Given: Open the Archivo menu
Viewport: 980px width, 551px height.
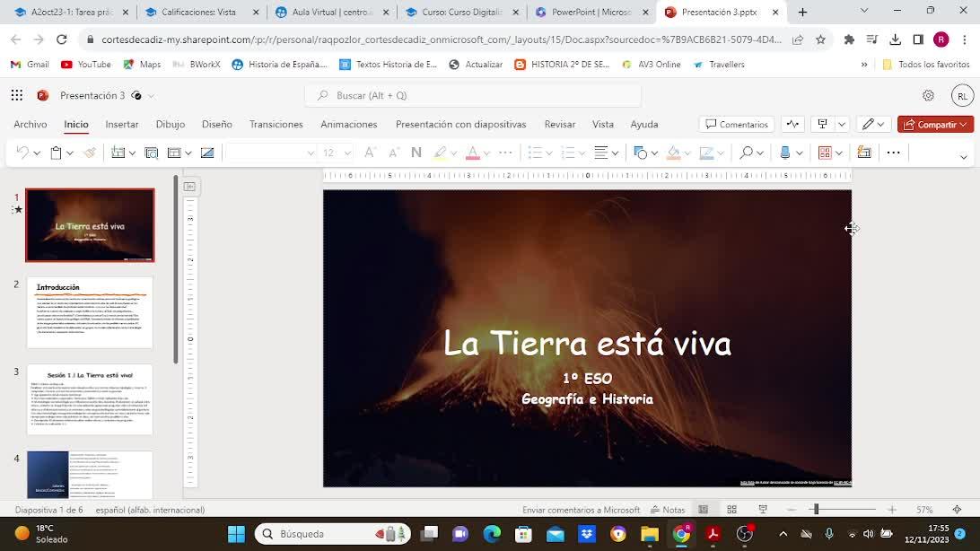Looking at the screenshot, I should coord(30,125).
